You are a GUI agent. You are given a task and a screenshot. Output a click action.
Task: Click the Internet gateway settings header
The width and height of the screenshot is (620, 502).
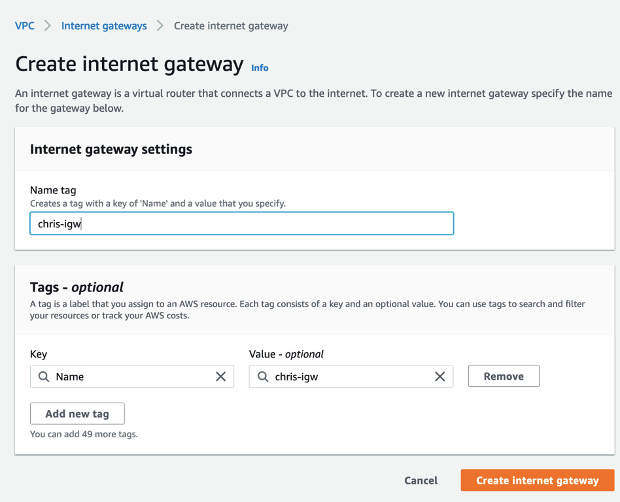pos(111,149)
